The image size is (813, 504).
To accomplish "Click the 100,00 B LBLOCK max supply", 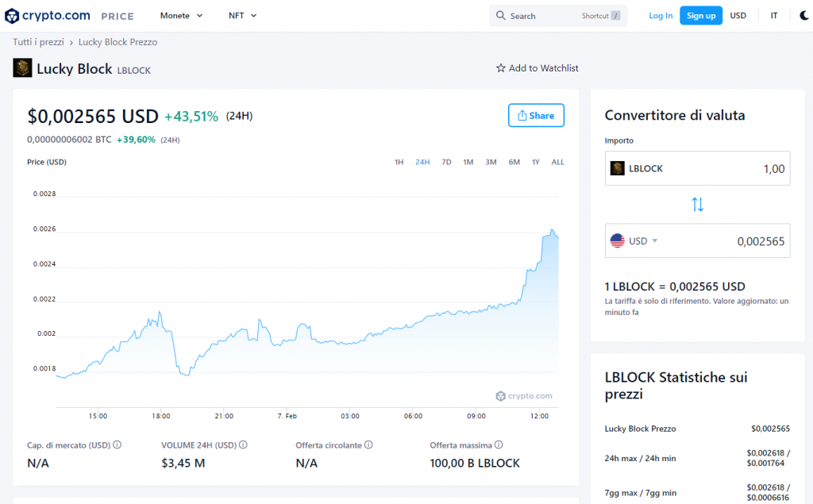I will [475, 463].
